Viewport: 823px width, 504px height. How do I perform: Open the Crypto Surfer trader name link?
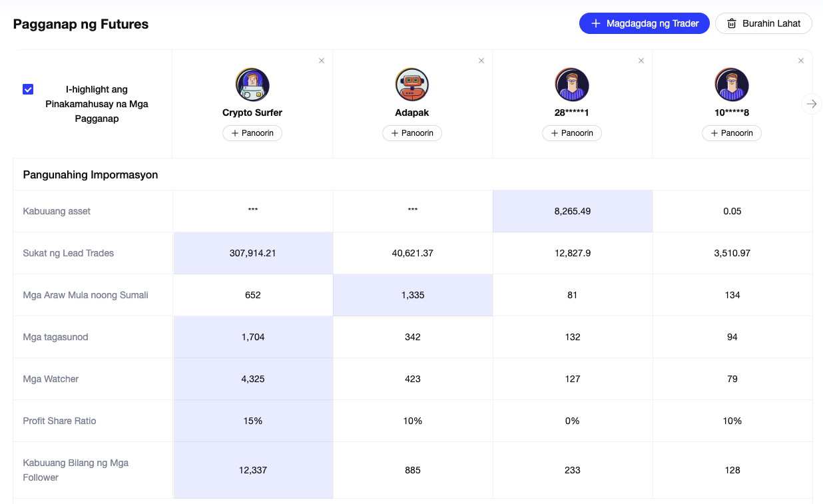pos(252,113)
